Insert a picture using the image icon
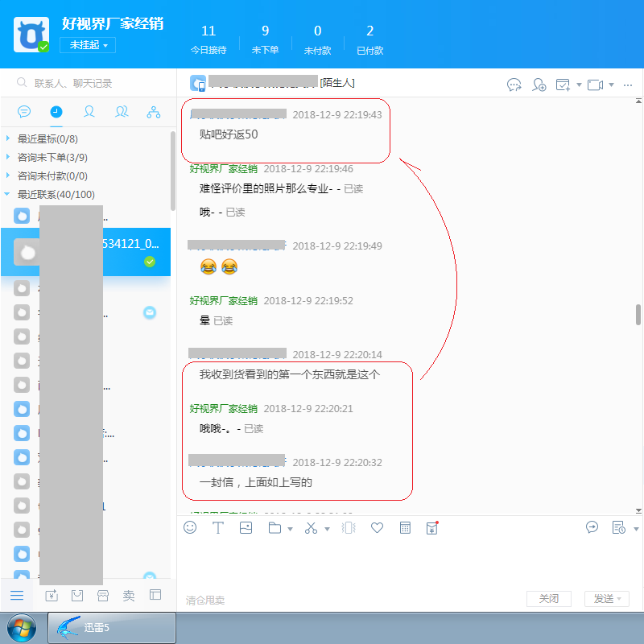Viewport: 644px width, 644px height. click(246, 527)
